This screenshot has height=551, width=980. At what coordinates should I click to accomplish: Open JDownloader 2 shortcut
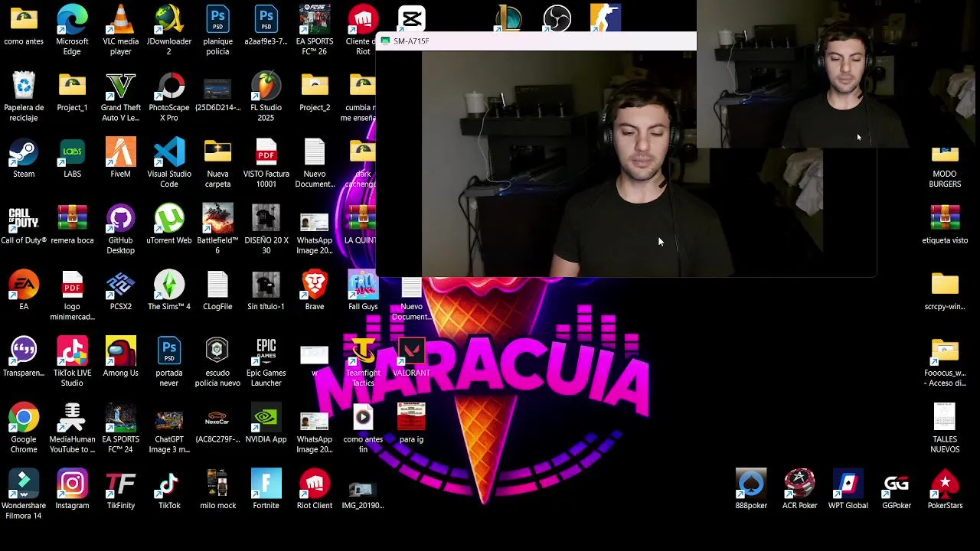point(169,29)
